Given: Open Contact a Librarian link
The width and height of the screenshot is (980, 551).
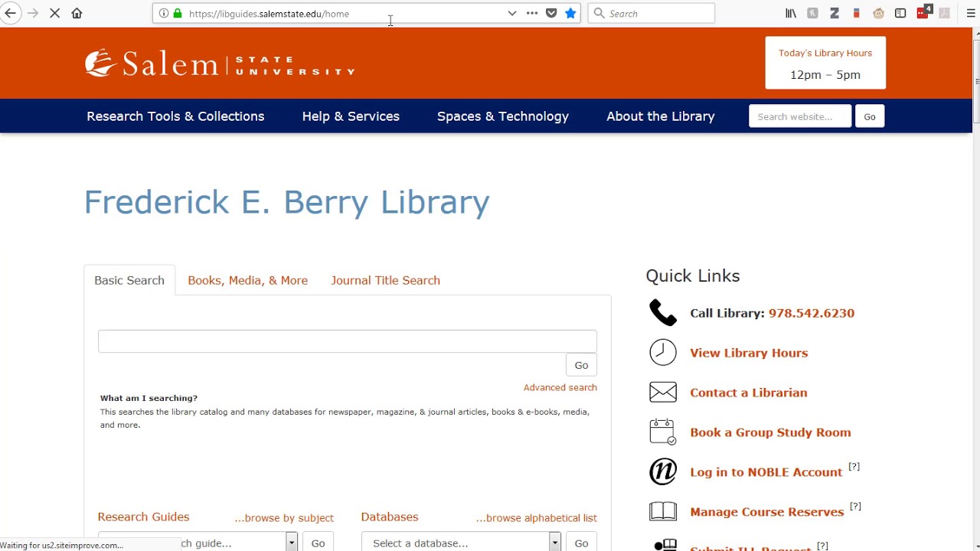Looking at the screenshot, I should (749, 393).
